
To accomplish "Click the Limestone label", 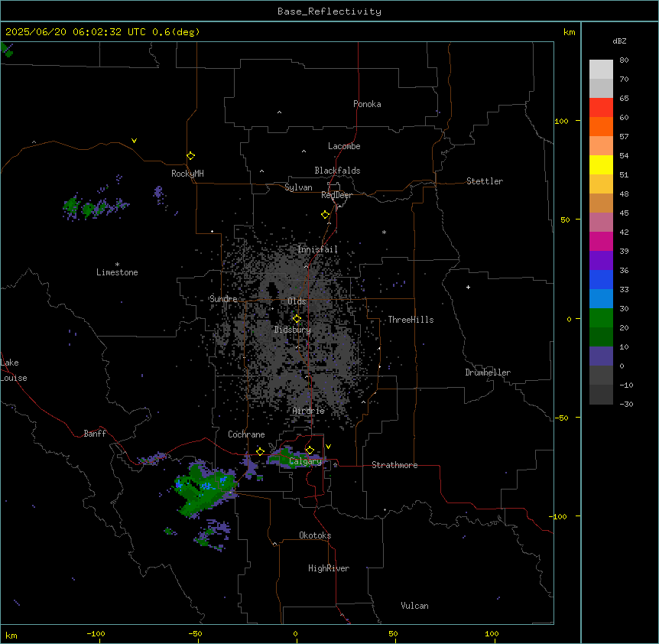I will [117, 272].
